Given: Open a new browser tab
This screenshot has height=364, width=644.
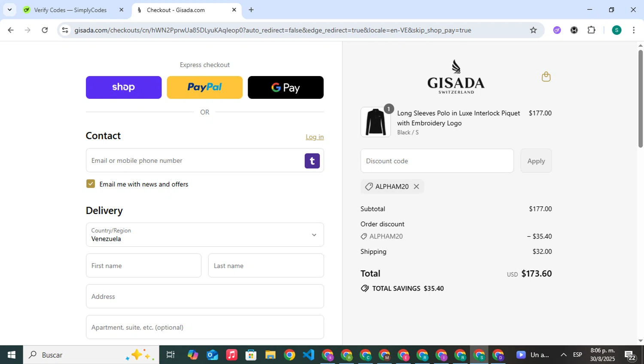Looking at the screenshot, I should [251, 10].
